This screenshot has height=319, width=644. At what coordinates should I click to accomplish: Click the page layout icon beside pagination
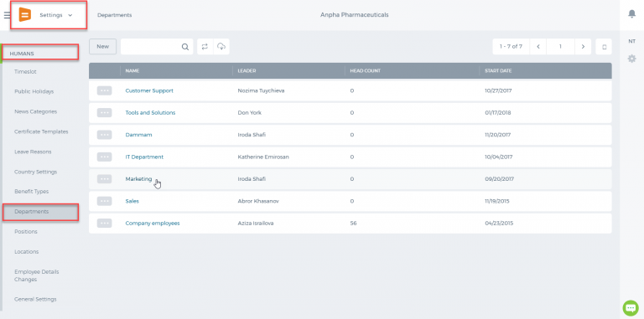coord(604,47)
